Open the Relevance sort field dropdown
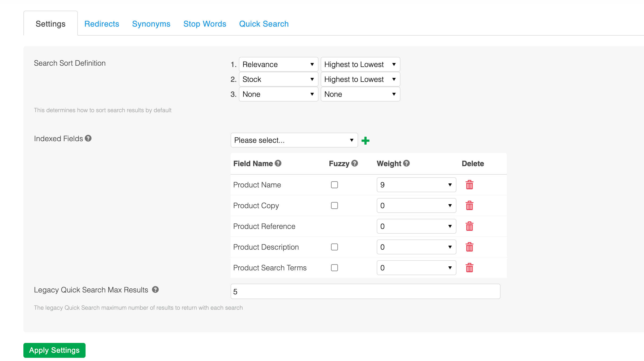The image size is (644, 361). pos(278,64)
